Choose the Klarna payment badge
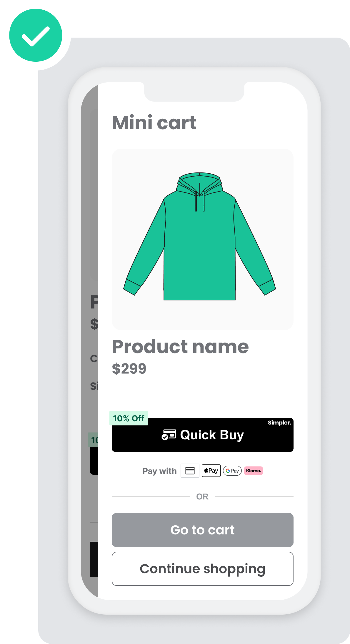 tap(254, 471)
